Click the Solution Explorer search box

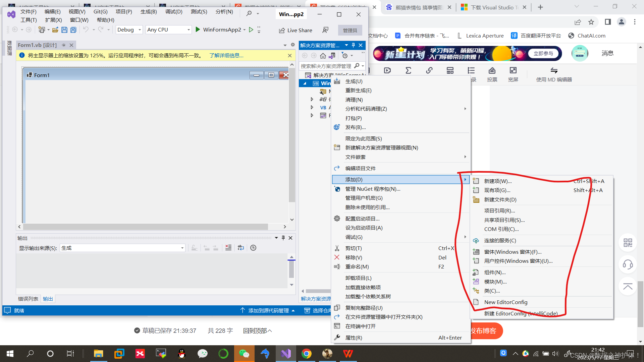pyautogui.click(x=326, y=66)
